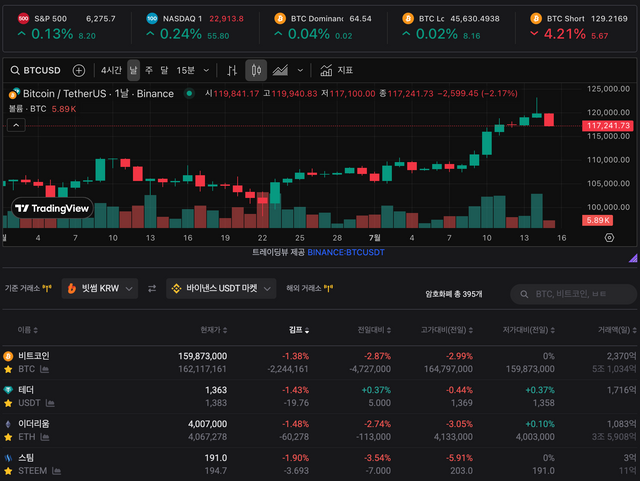Toggle favorite star for USDT
Screen dimensions: 640x481
click(x=8, y=403)
